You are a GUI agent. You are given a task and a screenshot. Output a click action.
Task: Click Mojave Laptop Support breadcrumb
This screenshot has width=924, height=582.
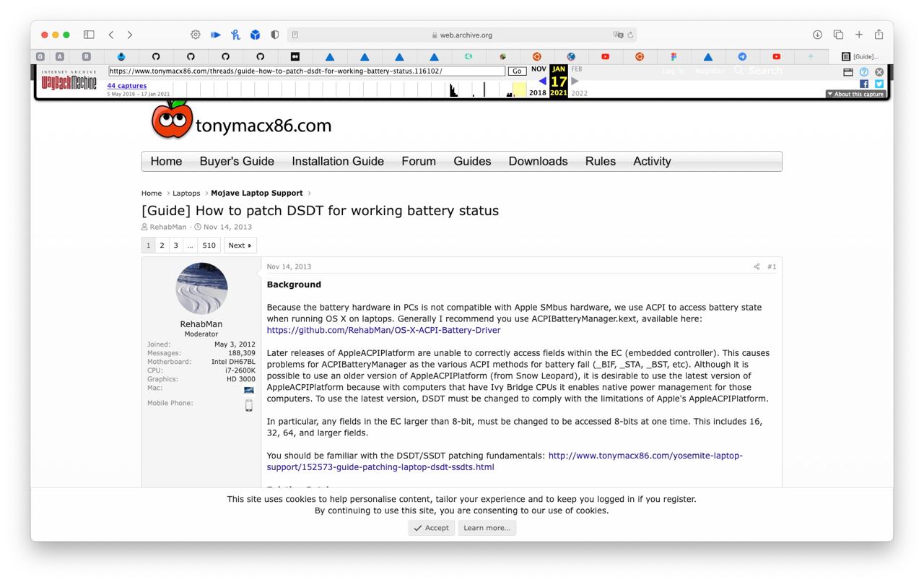pyautogui.click(x=257, y=194)
